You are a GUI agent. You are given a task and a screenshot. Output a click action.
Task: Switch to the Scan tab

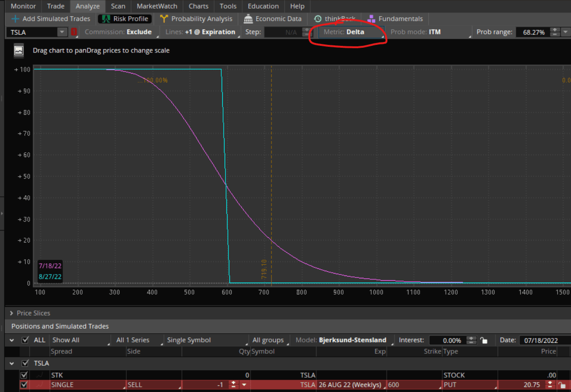pos(118,6)
